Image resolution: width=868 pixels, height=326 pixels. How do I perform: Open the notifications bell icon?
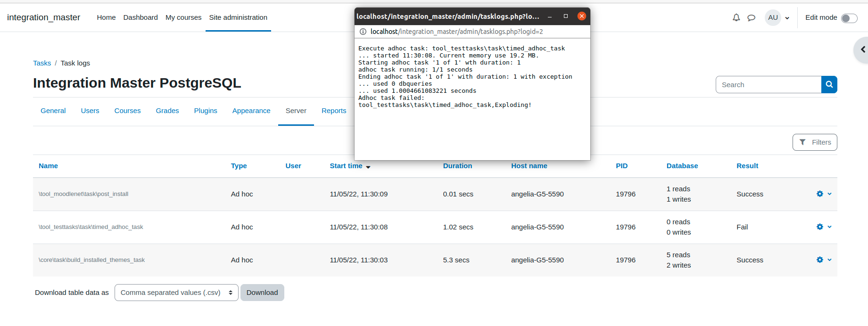tap(736, 17)
